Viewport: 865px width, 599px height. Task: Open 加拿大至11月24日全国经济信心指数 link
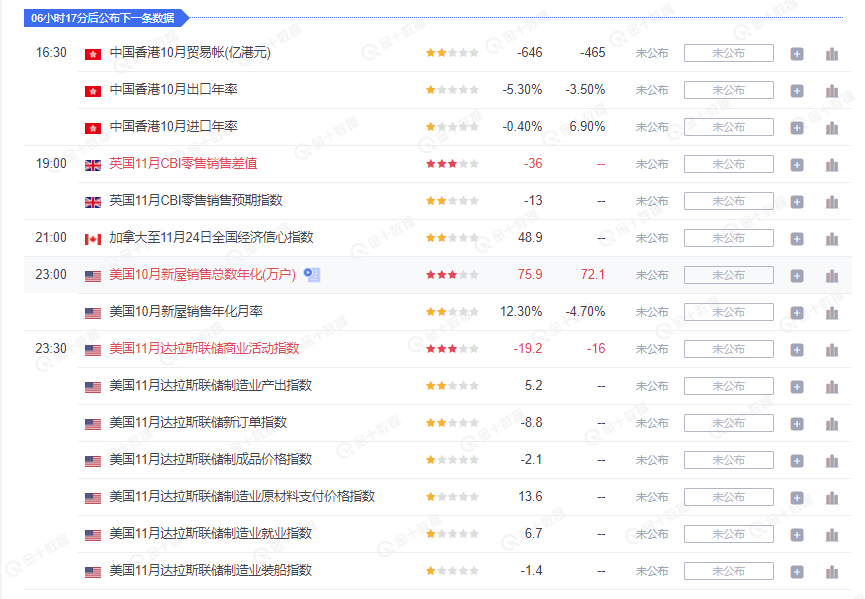[211, 237]
